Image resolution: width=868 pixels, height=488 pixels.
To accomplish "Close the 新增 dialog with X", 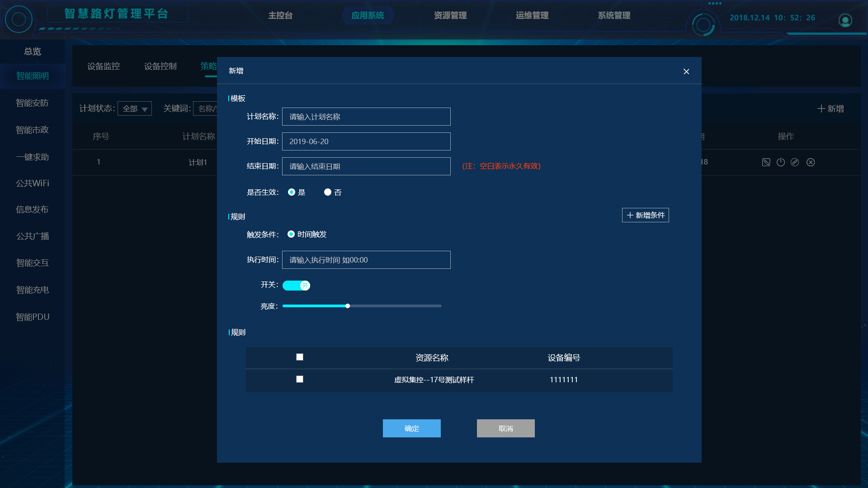I will 686,72.
